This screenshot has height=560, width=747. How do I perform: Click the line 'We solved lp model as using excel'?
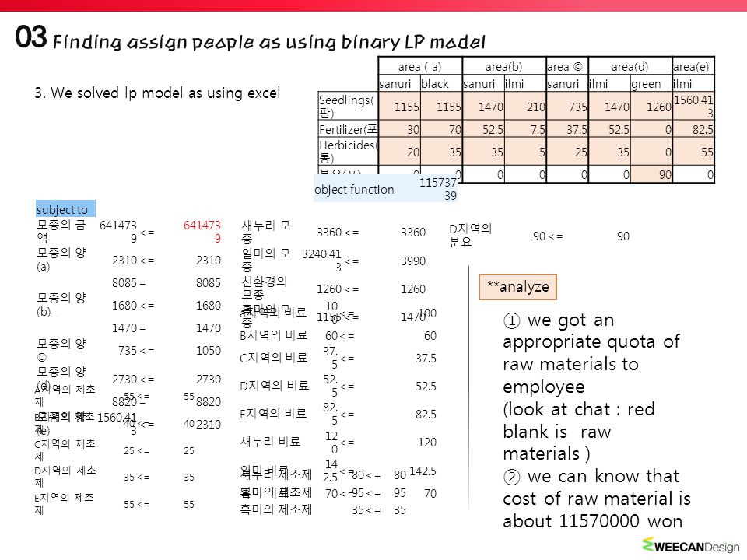pyautogui.click(x=157, y=93)
